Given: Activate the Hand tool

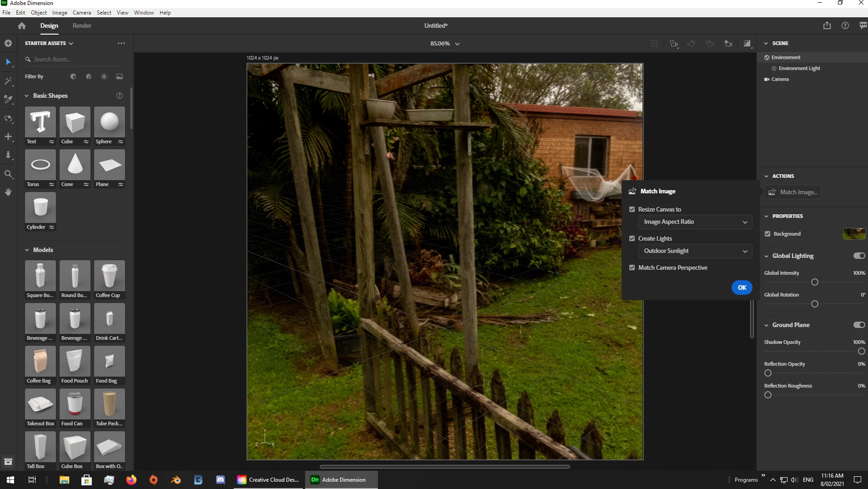Looking at the screenshot, I should [x=8, y=192].
